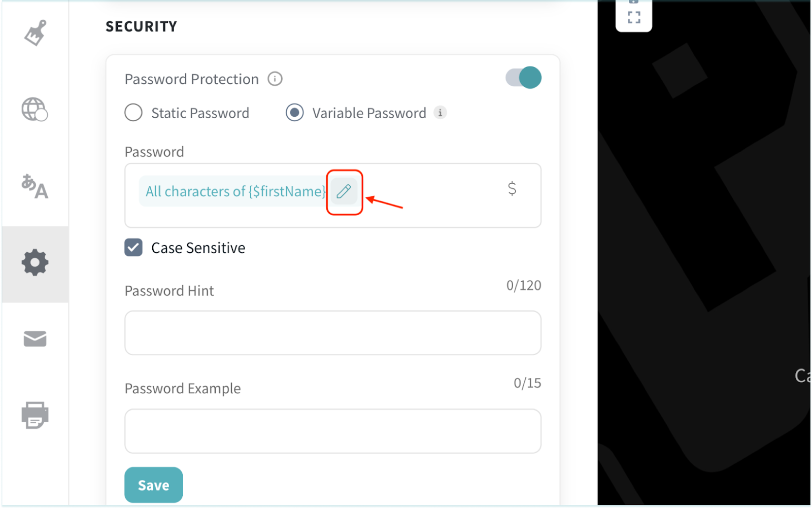812x509 pixels.
Task: Click the Variable Password info icon
Action: point(440,113)
